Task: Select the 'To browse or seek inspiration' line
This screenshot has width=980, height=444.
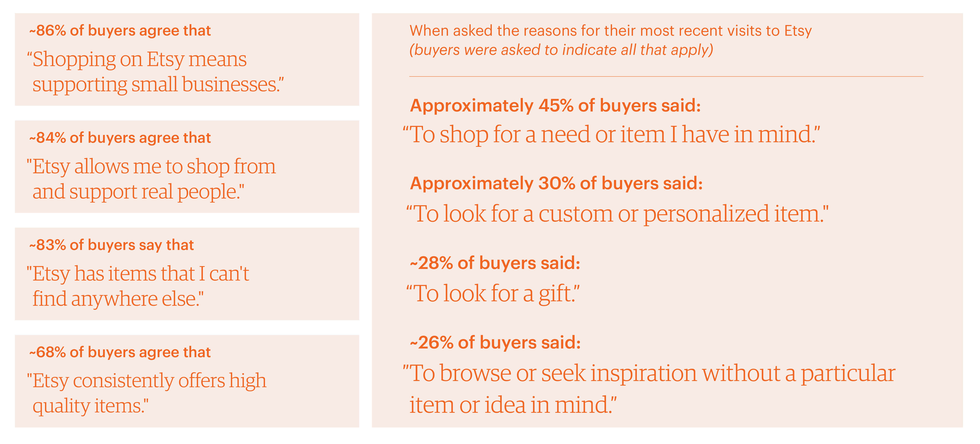Action: click(x=649, y=373)
